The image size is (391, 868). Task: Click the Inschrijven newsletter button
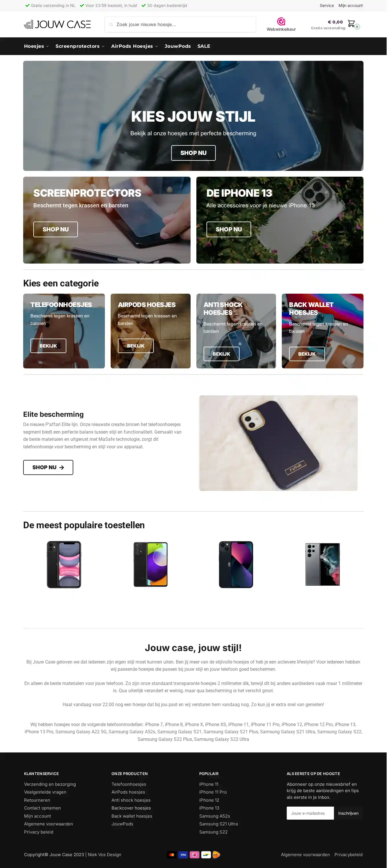348,813
